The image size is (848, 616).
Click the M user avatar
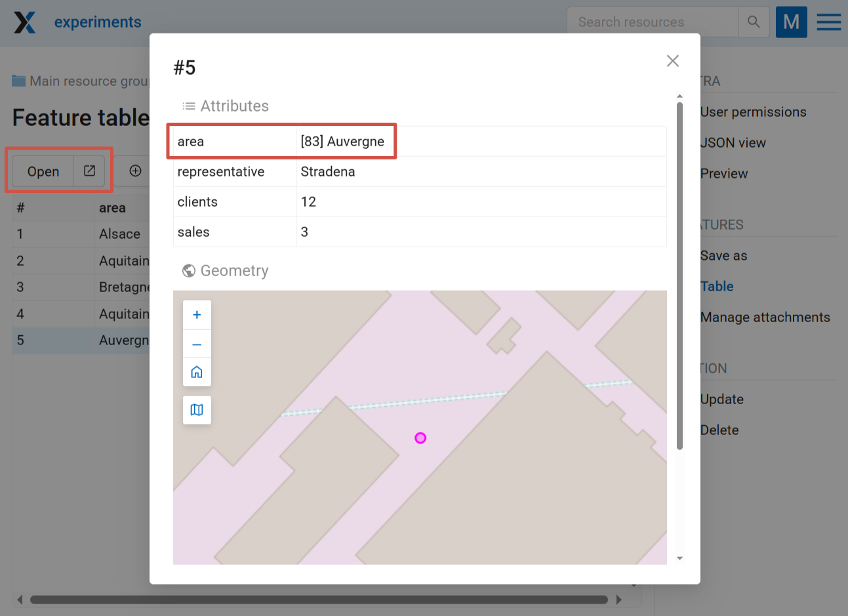(x=791, y=22)
